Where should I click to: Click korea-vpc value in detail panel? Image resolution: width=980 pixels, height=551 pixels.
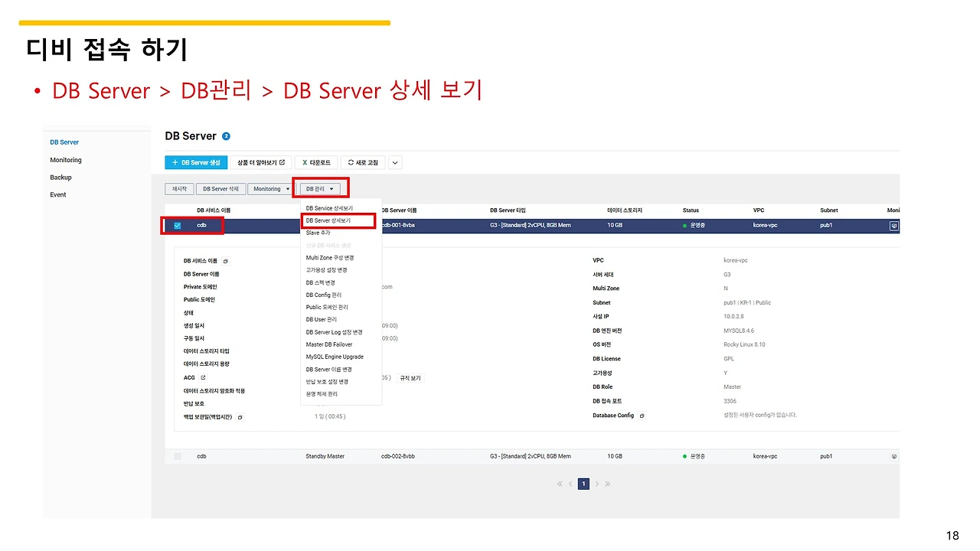click(735, 260)
